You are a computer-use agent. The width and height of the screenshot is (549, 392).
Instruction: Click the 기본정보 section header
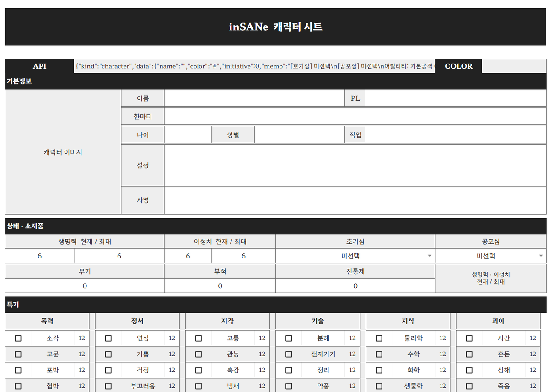tap(275, 81)
